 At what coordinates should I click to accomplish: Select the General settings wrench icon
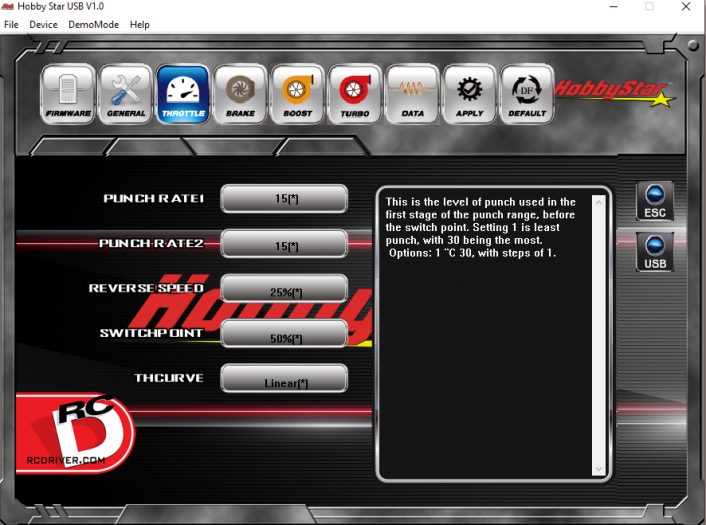126,95
